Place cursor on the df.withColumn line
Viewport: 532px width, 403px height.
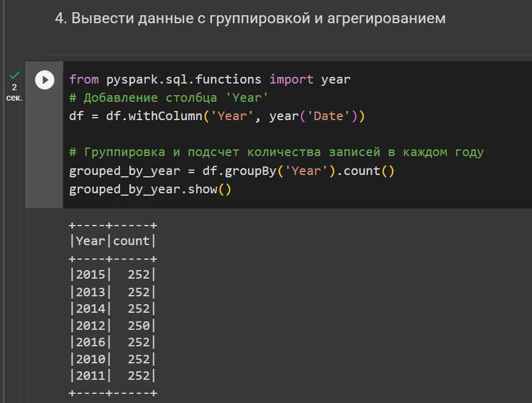[x=217, y=116]
